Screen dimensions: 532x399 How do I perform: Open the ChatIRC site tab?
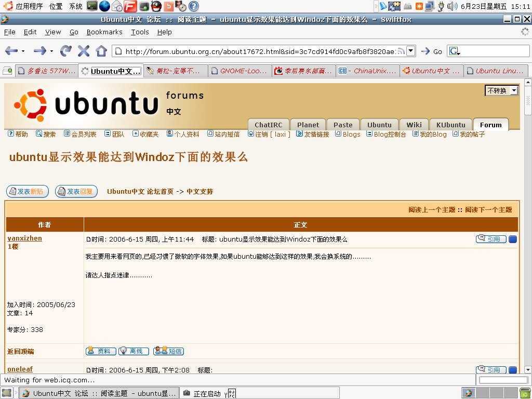(269, 125)
